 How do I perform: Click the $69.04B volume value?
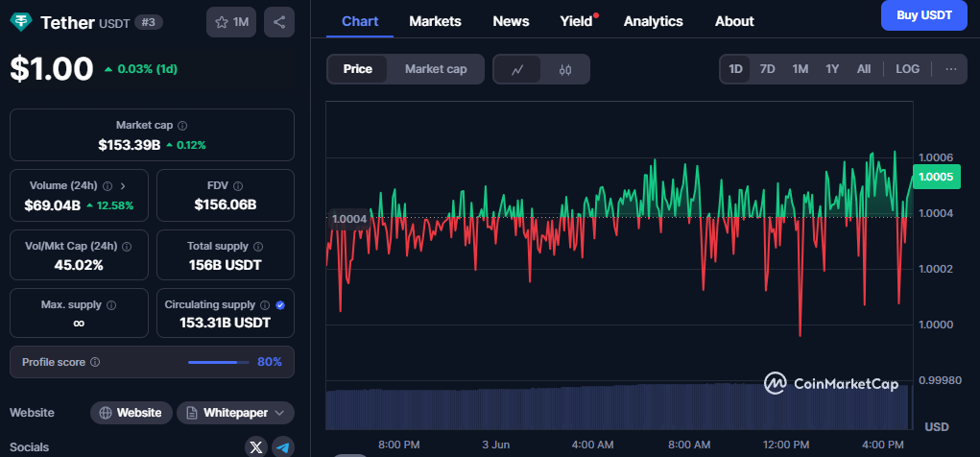(53, 205)
